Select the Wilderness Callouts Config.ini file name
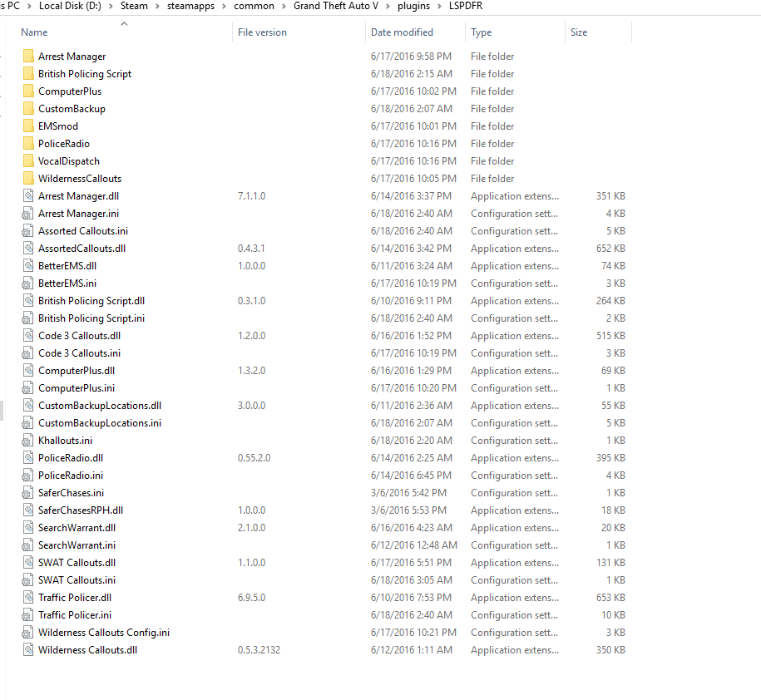The width and height of the screenshot is (761, 700). point(104,633)
